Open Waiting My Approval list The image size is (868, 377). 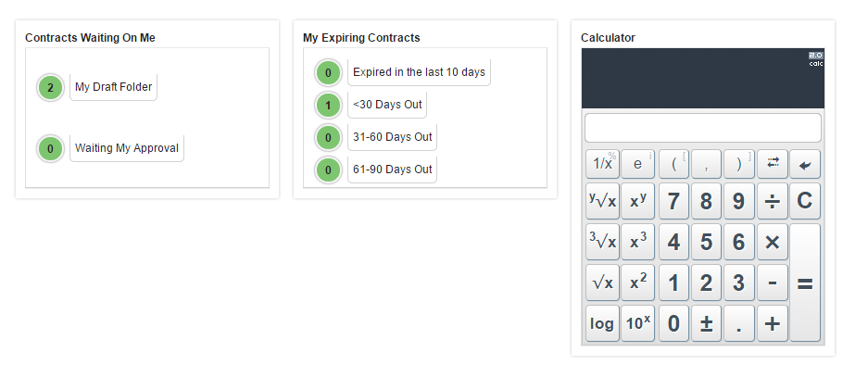point(126,148)
